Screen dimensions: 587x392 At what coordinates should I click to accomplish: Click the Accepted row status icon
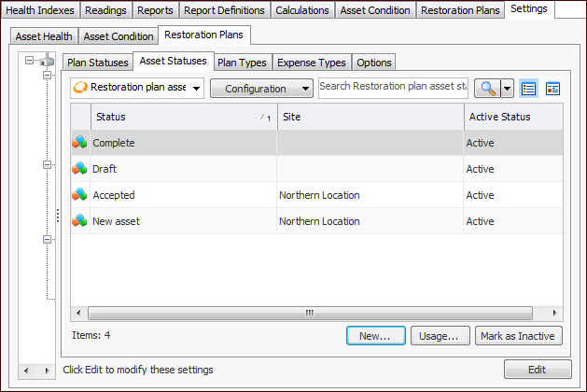80,195
